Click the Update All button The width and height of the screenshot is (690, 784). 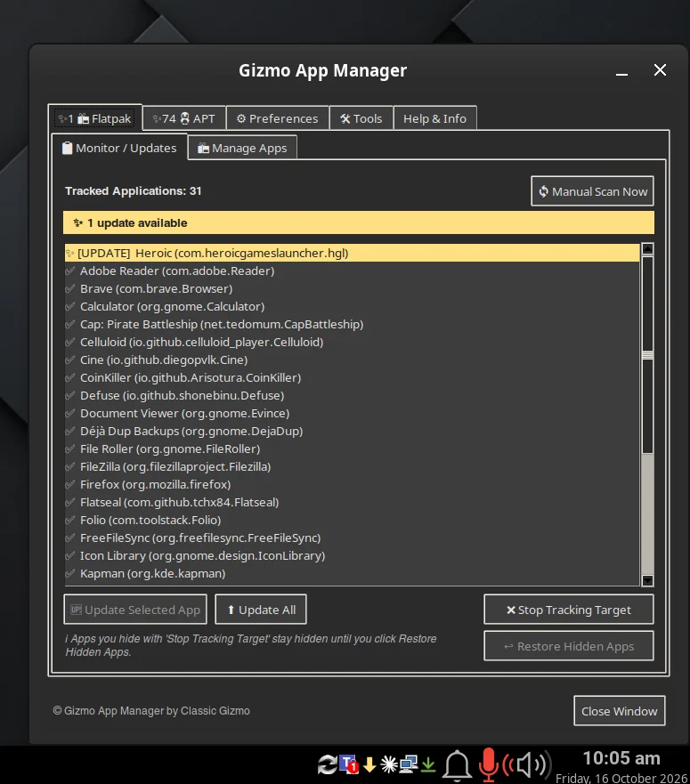click(261, 610)
